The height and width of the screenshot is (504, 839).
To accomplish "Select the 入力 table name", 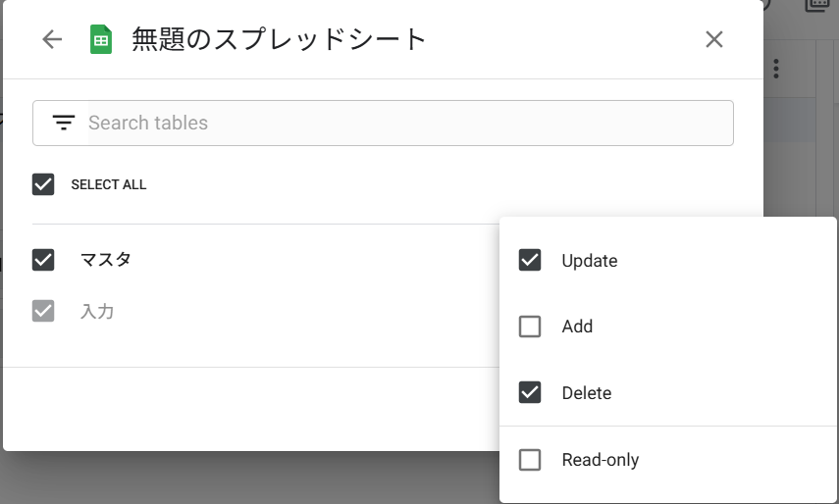I will [x=97, y=312].
